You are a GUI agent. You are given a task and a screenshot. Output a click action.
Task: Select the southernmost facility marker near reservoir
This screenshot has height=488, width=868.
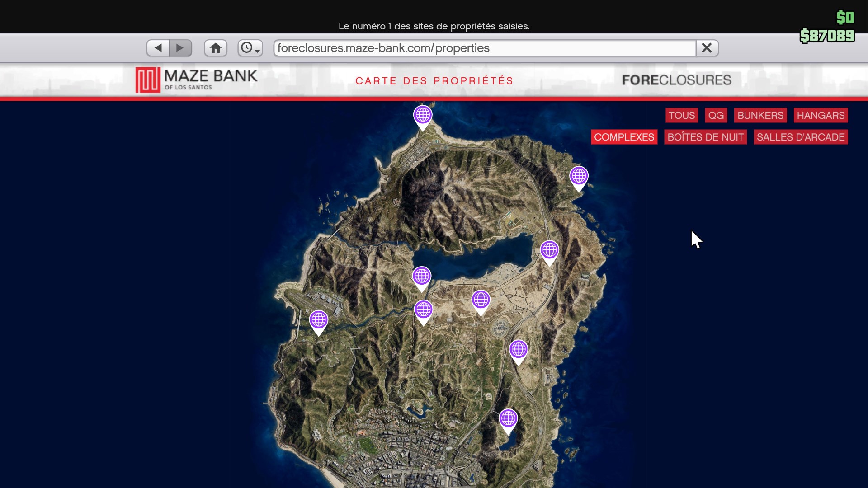(508, 419)
